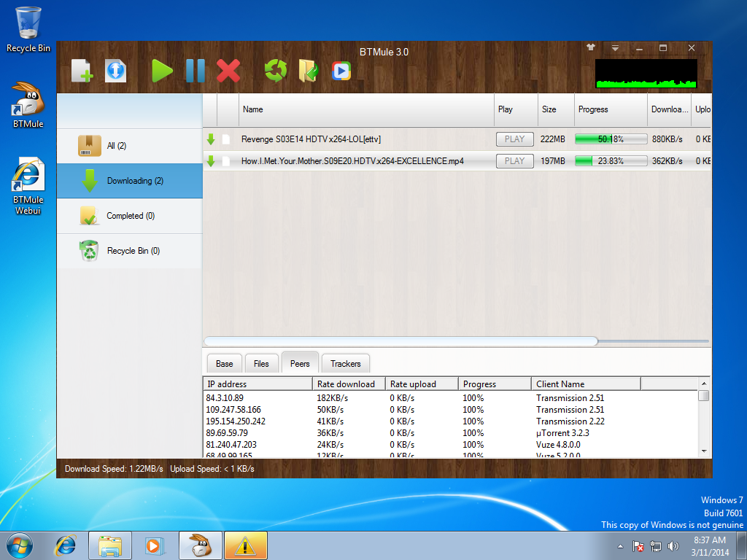Open the Files tab
Viewport: 747px width, 560px height.
tap(261, 362)
